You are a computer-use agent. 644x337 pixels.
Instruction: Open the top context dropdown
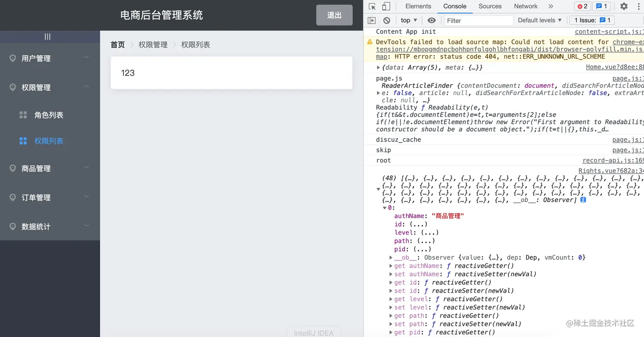point(409,20)
